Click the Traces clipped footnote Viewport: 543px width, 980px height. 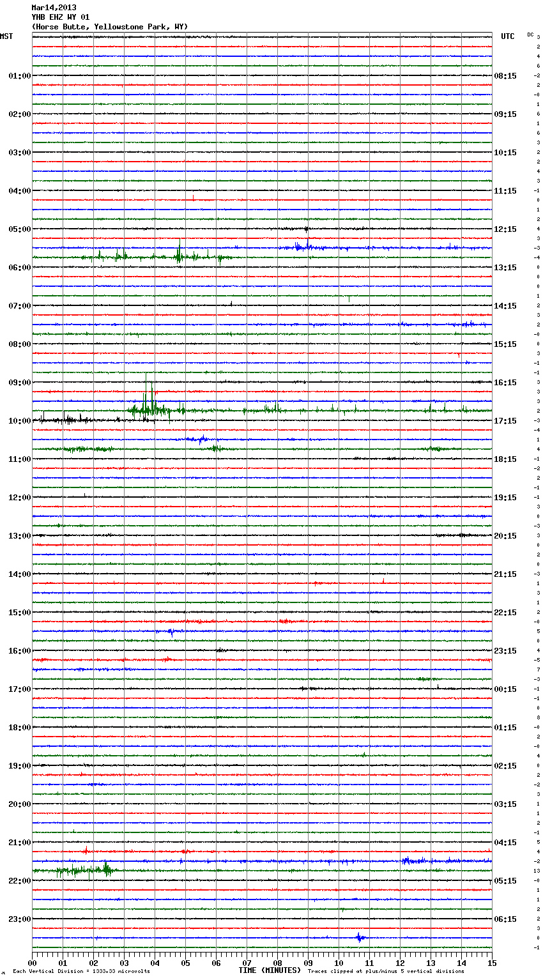[x=386, y=972]
